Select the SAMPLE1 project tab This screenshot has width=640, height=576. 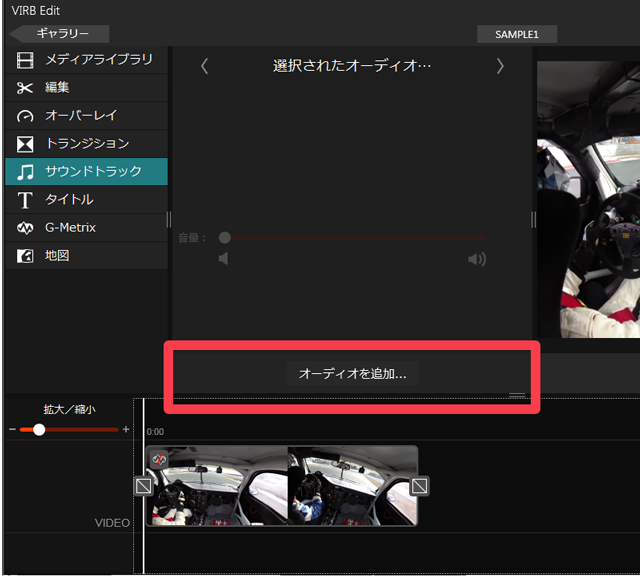point(517,34)
